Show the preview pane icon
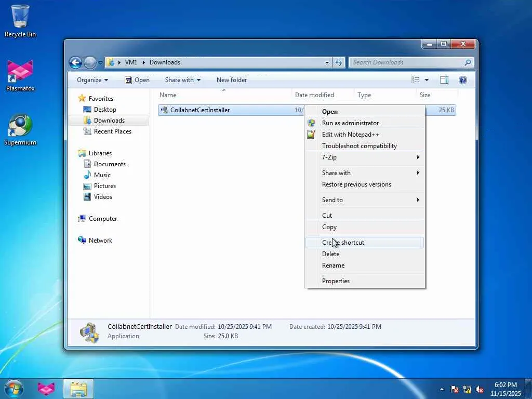This screenshot has height=399, width=532. 444,80
